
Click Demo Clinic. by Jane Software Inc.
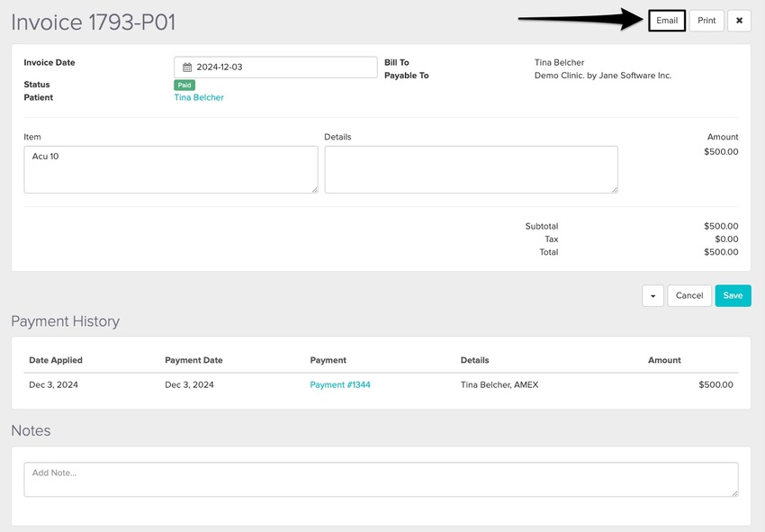coord(603,76)
